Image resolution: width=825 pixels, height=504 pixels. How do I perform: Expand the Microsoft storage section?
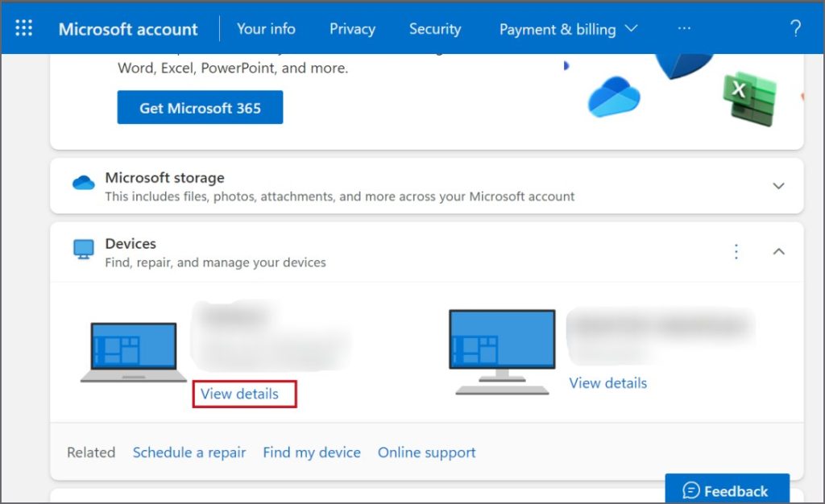[779, 185]
